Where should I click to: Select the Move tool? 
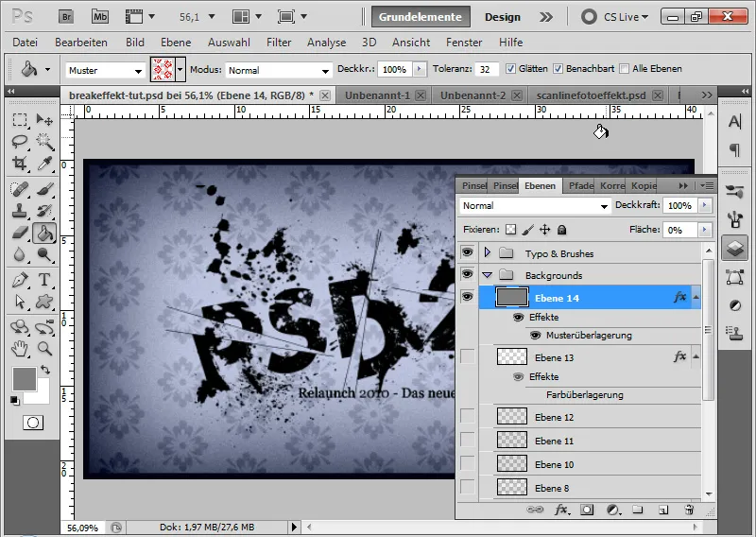coord(44,119)
